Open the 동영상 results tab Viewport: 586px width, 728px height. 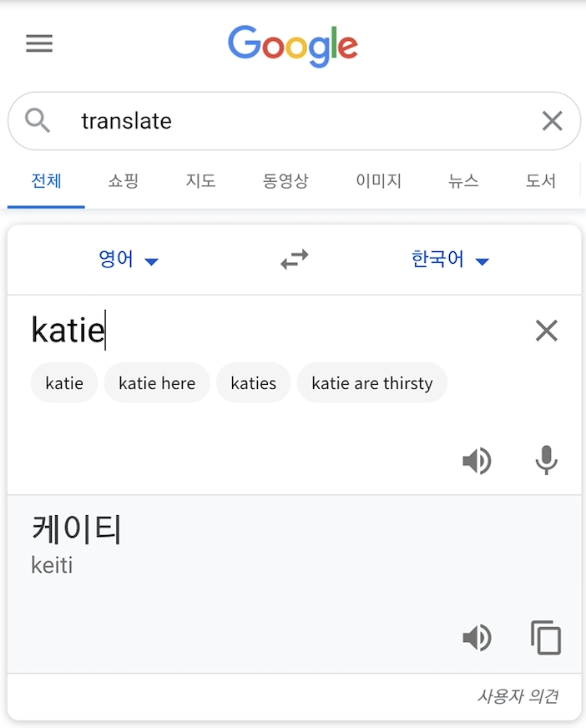[x=285, y=180]
